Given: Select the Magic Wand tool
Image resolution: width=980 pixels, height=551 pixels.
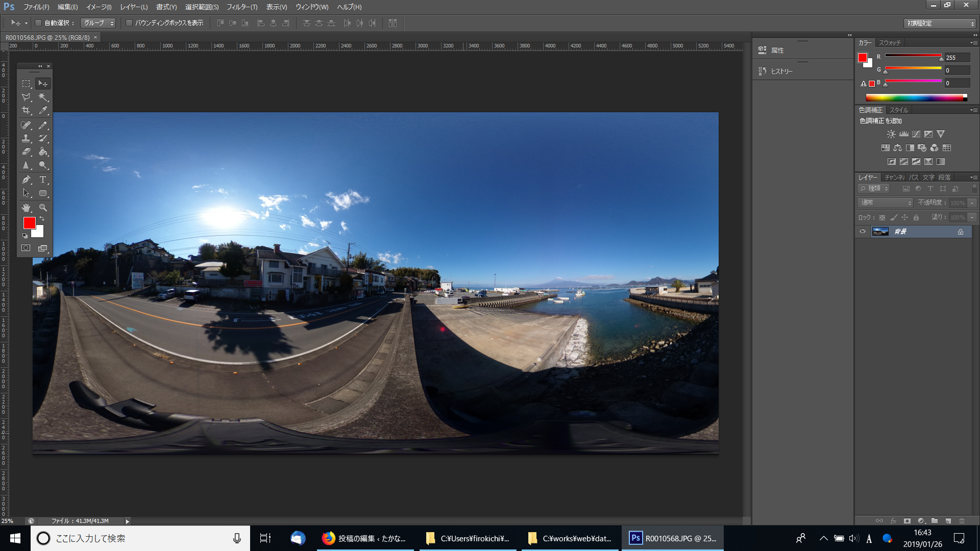Looking at the screenshot, I should coord(43,97).
